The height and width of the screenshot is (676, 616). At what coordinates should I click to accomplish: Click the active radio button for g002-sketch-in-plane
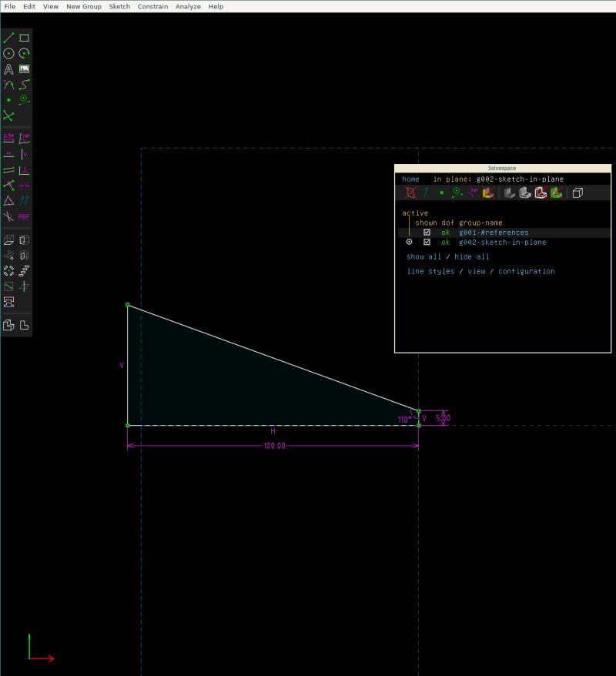408,241
